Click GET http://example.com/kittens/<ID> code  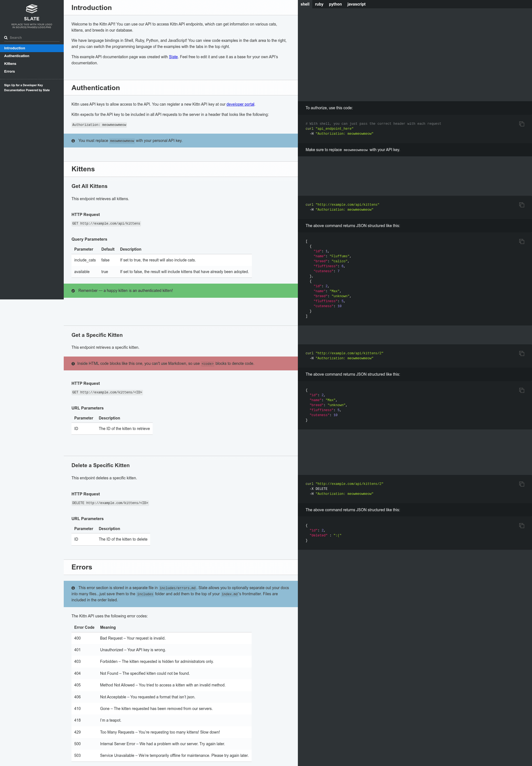coord(107,393)
